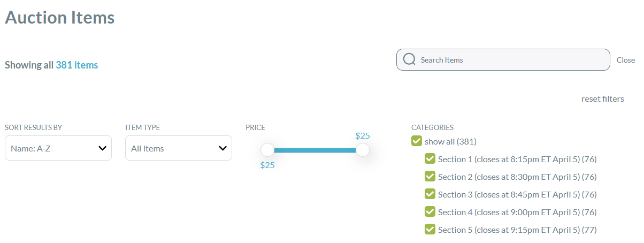
Task: Click the Item Type chevron arrow
Action: pyautogui.click(x=223, y=148)
